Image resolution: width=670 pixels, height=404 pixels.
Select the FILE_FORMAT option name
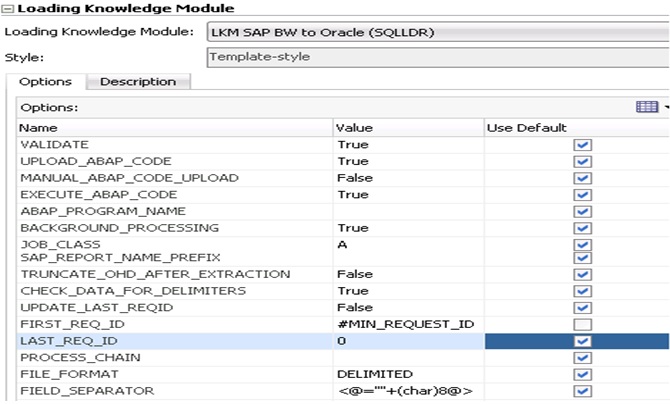click(x=69, y=374)
